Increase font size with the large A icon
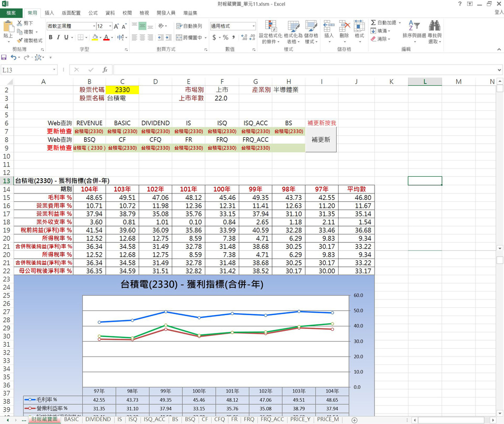The width and height of the screenshot is (504, 424). tap(116, 27)
